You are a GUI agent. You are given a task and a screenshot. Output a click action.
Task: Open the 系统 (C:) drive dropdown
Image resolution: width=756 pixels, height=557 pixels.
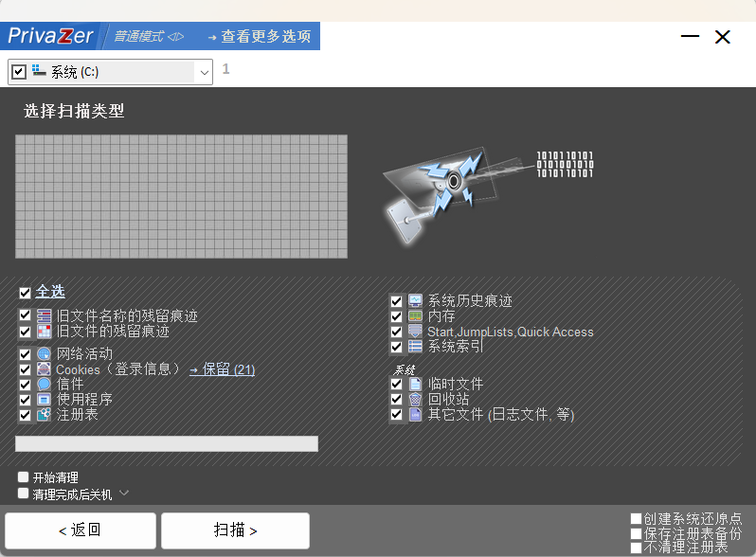tap(203, 72)
